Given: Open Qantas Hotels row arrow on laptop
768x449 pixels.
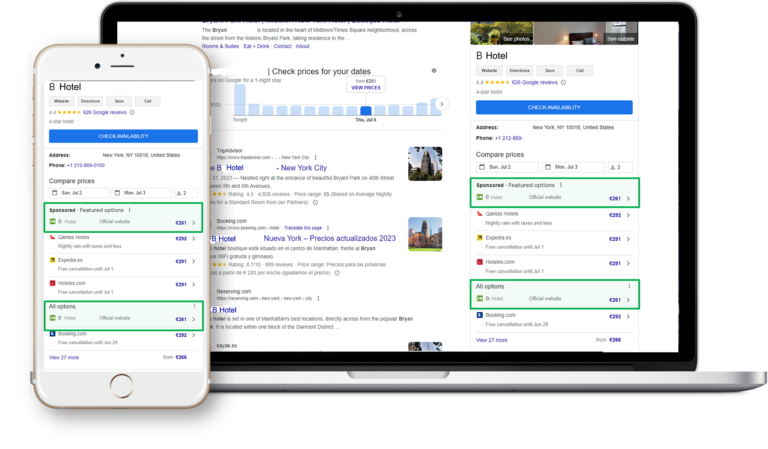Looking at the screenshot, I should tap(628, 215).
